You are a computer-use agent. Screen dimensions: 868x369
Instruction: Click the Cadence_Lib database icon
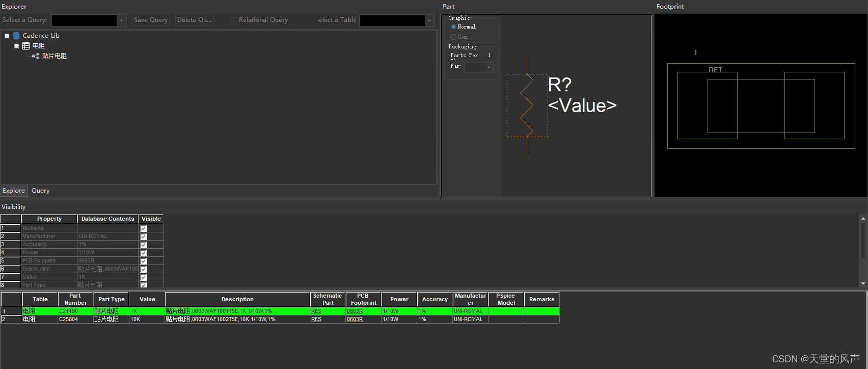16,36
